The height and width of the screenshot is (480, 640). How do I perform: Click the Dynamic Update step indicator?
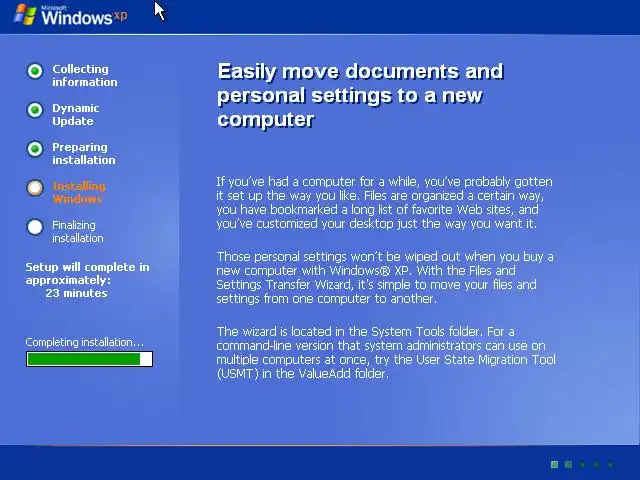coord(35,110)
